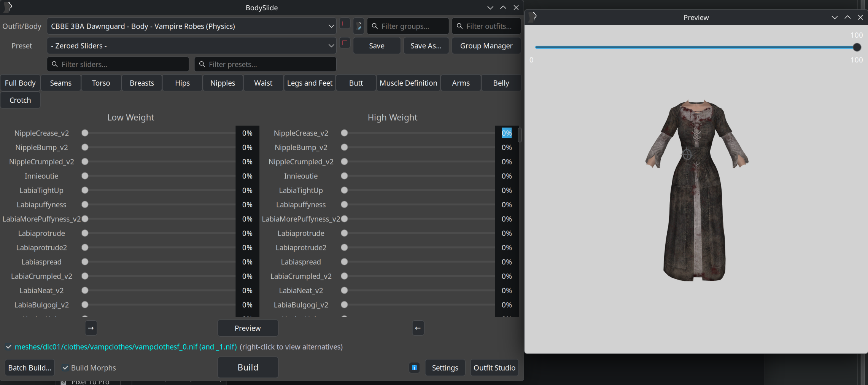Image resolution: width=868 pixels, height=385 pixels.
Task: Select the Crotch category tab
Action: click(20, 100)
